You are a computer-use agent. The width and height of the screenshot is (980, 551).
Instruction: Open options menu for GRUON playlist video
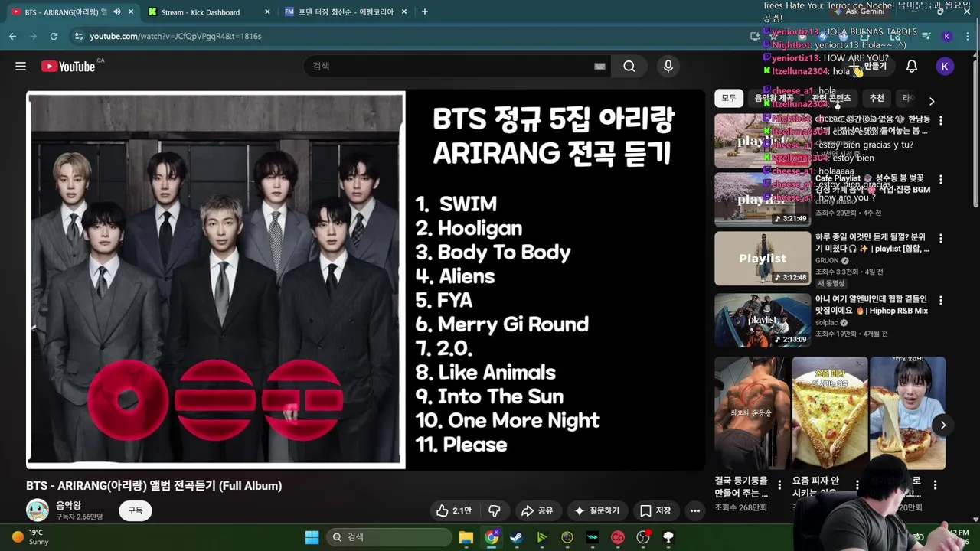pyautogui.click(x=941, y=240)
